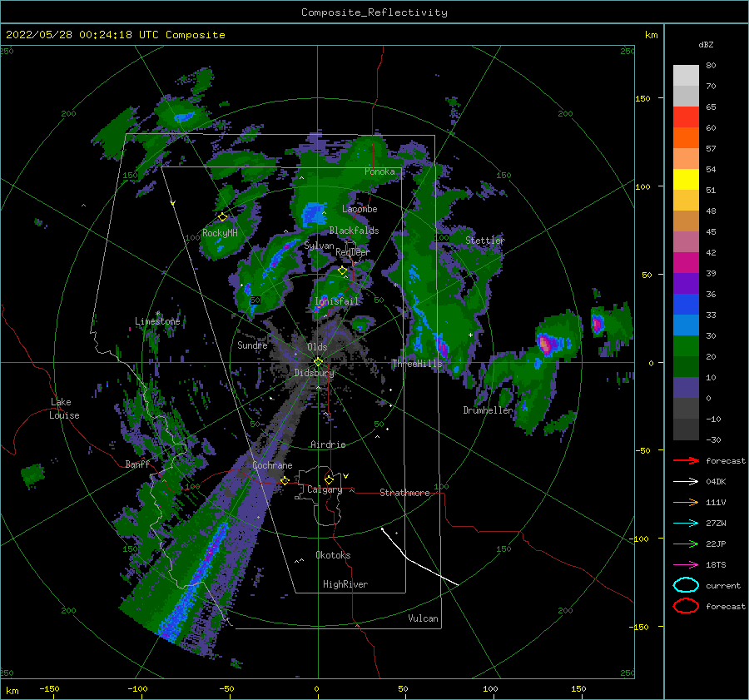The height and width of the screenshot is (700, 749).
Task: Click the dBZ scale heading
Action: coord(706,44)
